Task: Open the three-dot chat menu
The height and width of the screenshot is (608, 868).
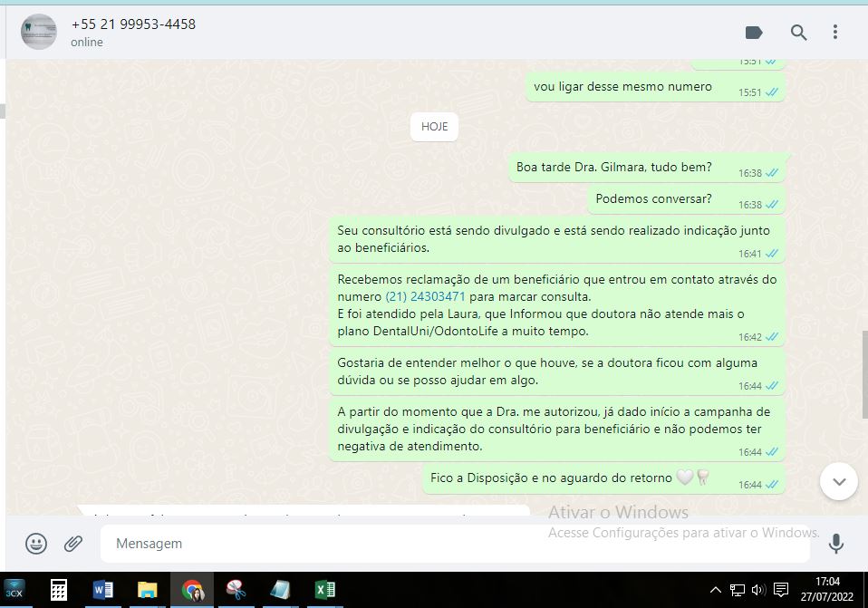Action: (835, 33)
